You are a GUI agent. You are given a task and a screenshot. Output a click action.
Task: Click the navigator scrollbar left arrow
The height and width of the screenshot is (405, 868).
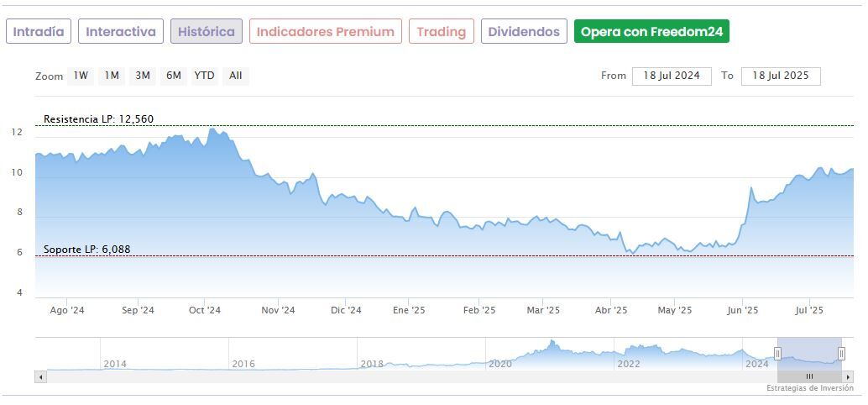coord(39,377)
